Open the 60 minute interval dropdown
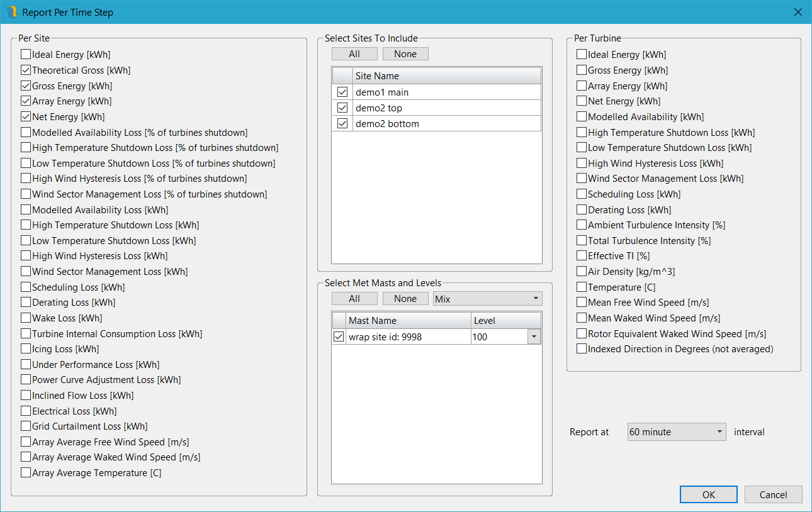The height and width of the screenshot is (512, 812). (677, 432)
